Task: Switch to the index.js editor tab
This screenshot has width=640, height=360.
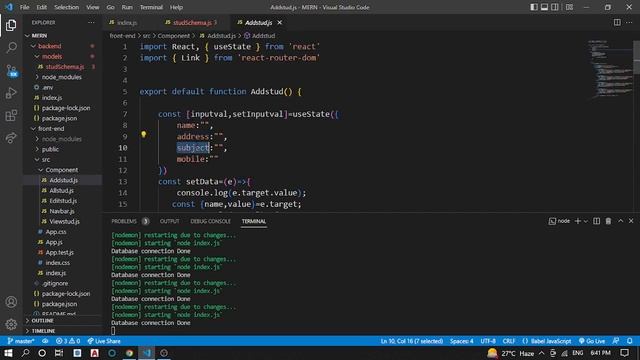Action: pyautogui.click(x=127, y=22)
